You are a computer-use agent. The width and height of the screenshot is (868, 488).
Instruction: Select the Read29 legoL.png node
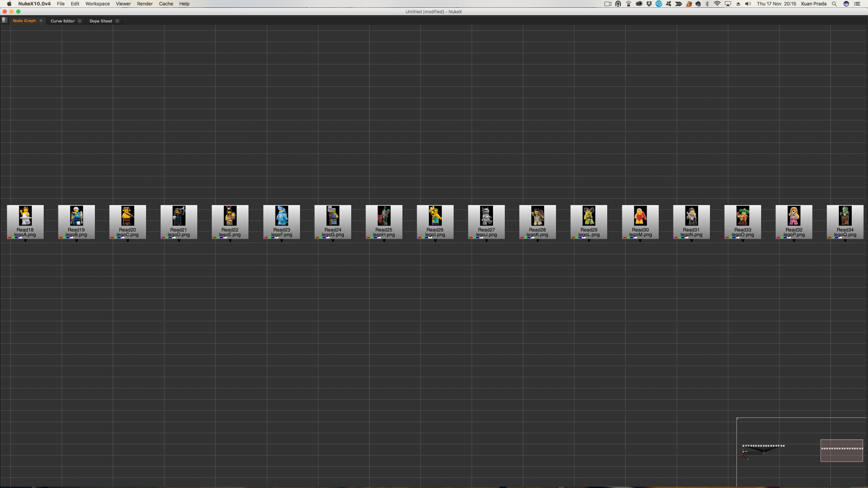(589, 222)
